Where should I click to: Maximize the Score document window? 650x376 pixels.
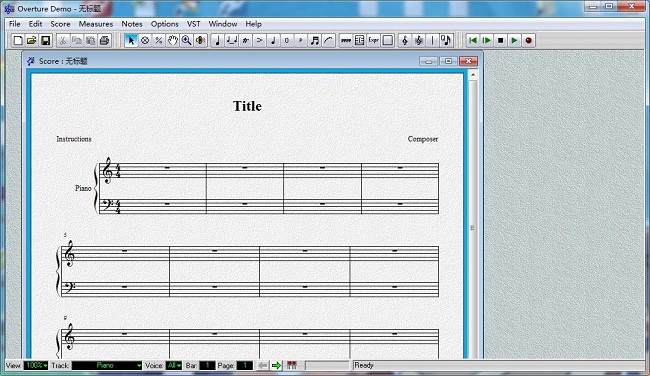coord(448,61)
